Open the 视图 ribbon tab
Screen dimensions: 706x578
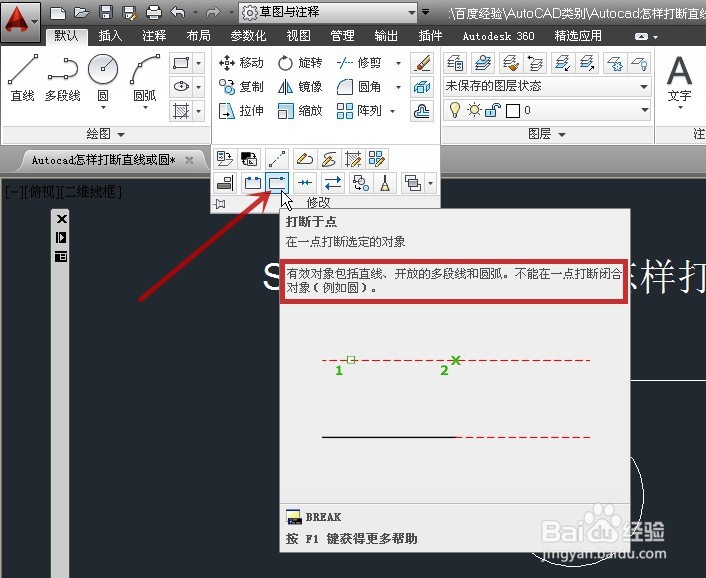tap(298, 36)
